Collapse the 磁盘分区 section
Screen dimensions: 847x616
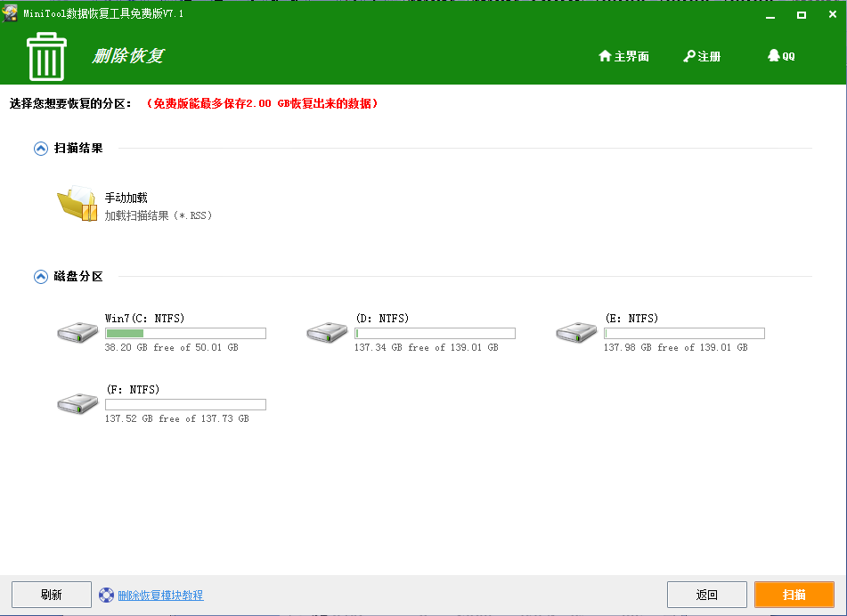click(x=40, y=277)
